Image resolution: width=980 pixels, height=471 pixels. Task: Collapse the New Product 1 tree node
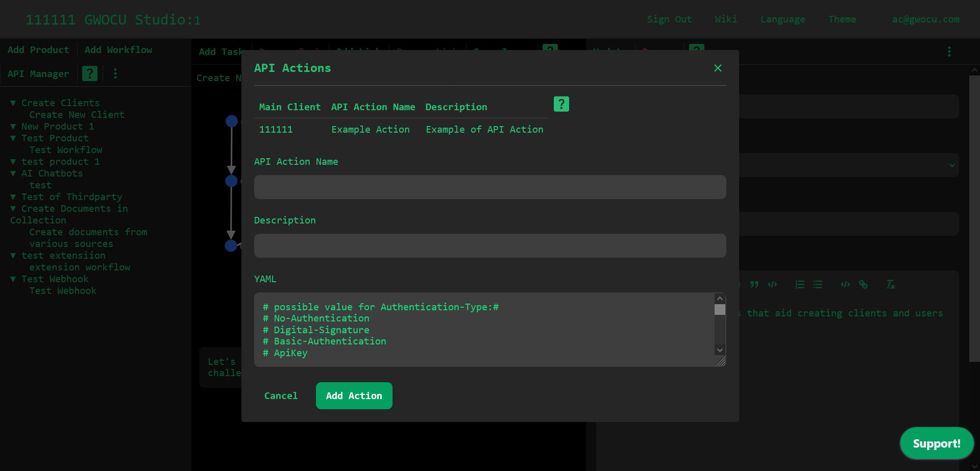click(13, 127)
